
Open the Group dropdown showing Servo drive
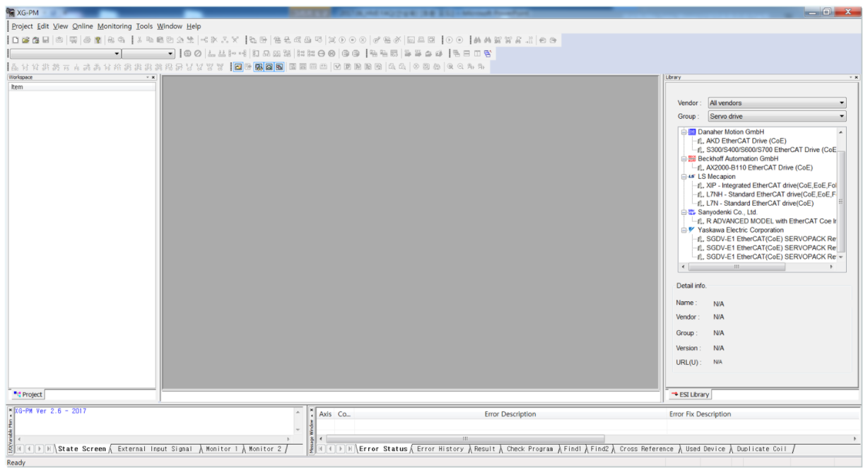click(841, 116)
